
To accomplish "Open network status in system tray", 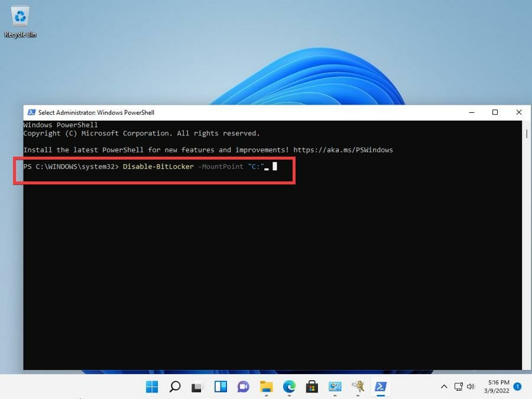I will click(458, 387).
